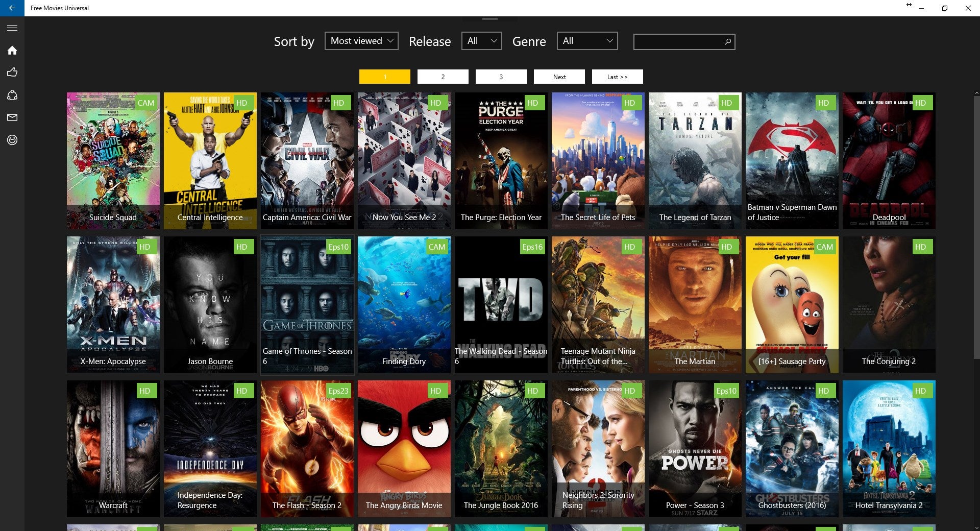
Task: Open The Legend of Tarzan poster
Action: coord(695,161)
